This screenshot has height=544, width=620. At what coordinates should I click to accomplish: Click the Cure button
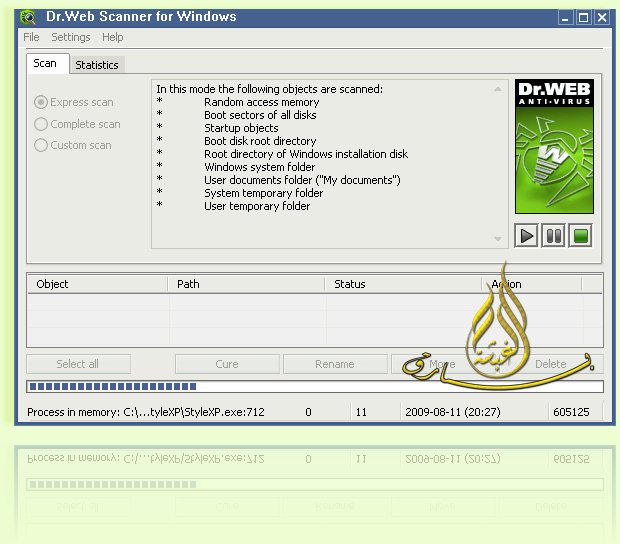pyautogui.click(x=227, y=364)
